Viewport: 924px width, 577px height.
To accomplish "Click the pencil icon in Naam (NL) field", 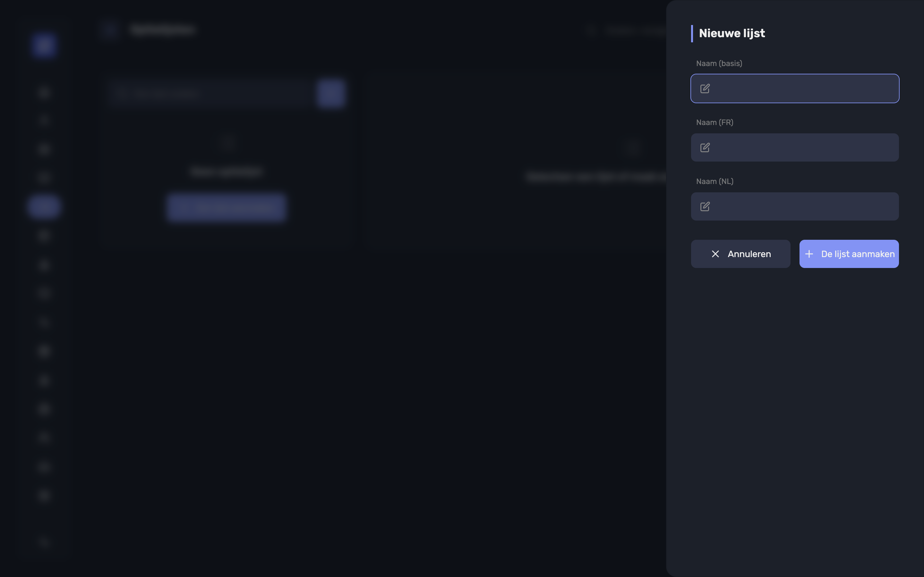I will pyautogui.click(x=705, y=206).
